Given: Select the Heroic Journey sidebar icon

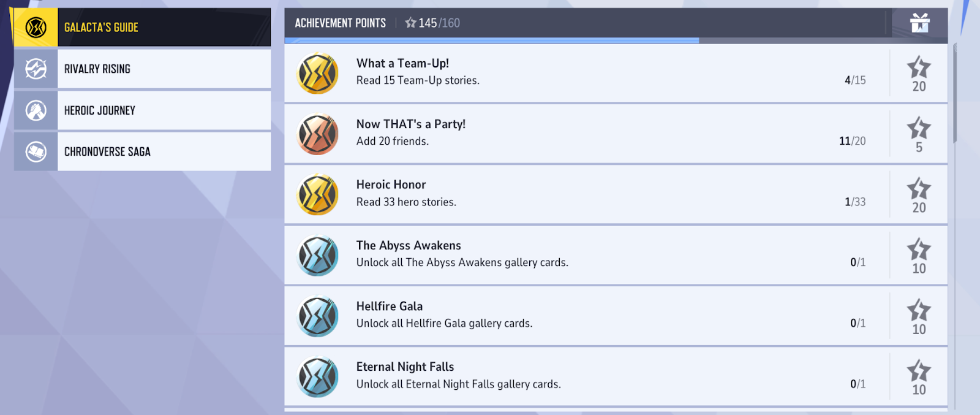Looking at the screenshot, I should coord(36,110).
